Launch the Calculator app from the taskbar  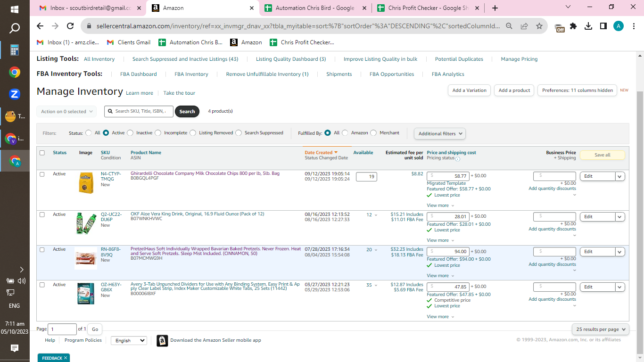[x=15, y=50]
